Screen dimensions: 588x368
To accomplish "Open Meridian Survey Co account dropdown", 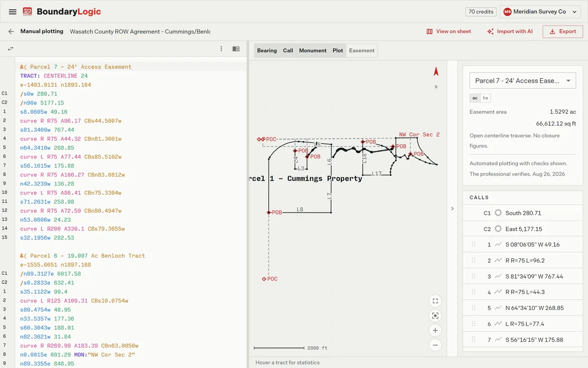I will point(540,12).
